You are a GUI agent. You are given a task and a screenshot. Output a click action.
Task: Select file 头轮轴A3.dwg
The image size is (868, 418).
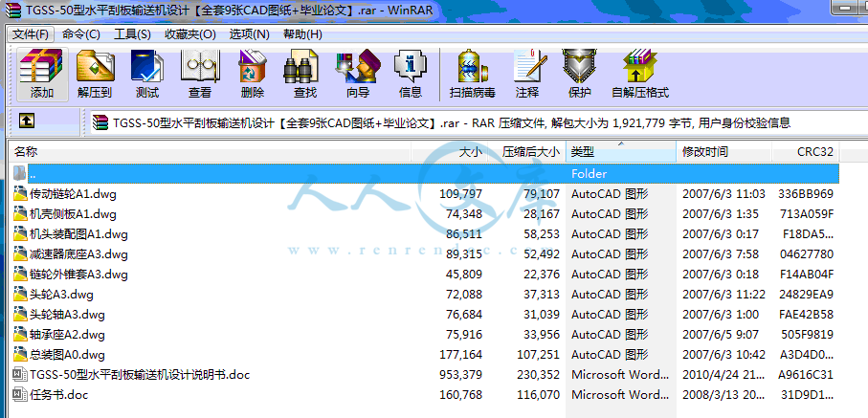pos(67,315)
